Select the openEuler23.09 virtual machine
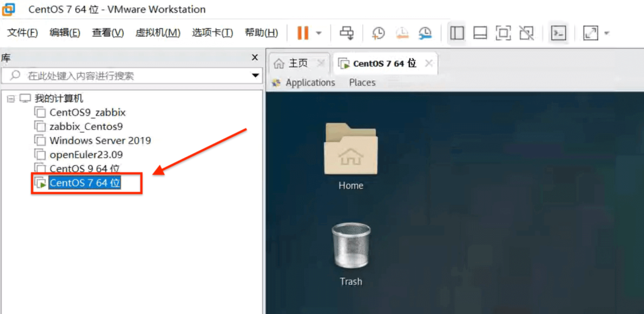 [x=86, y=155]
